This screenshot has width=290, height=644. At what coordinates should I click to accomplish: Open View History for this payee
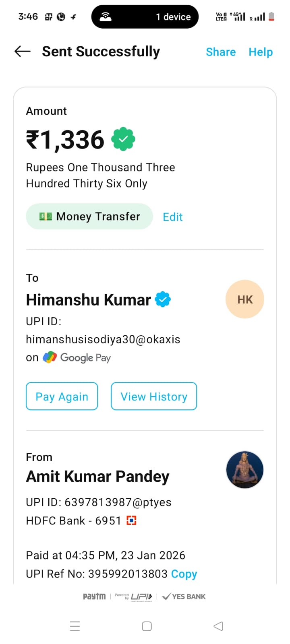pyautogui.click(x=154, y=396)
